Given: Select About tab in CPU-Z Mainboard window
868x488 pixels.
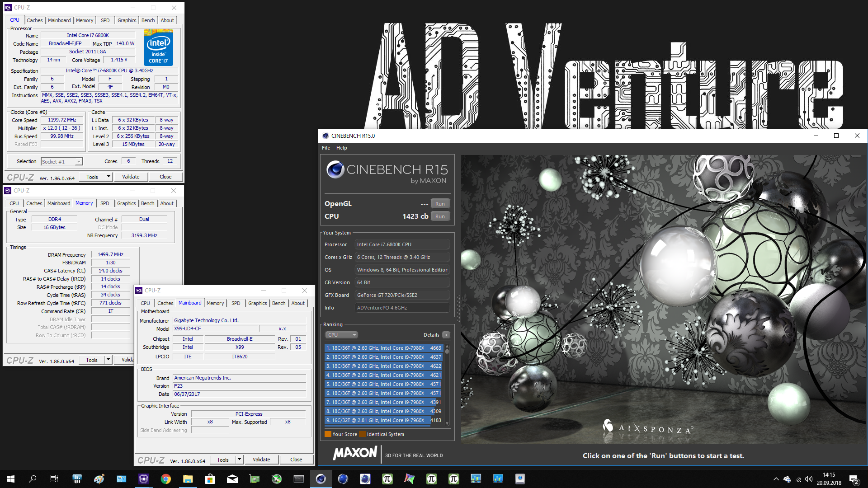Looking at the screenshot, I should coord(297,303).
